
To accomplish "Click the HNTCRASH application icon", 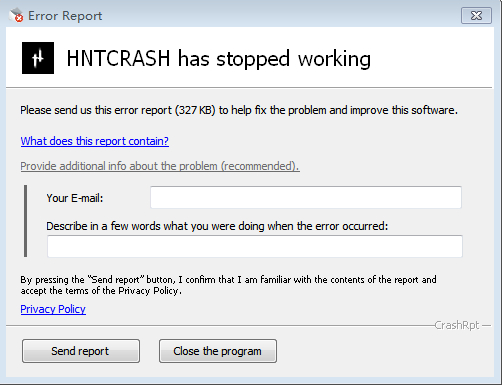I will 38,58.
